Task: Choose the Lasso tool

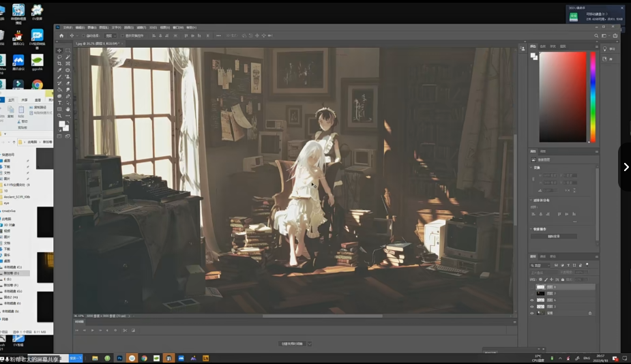Action: (59, 57)
